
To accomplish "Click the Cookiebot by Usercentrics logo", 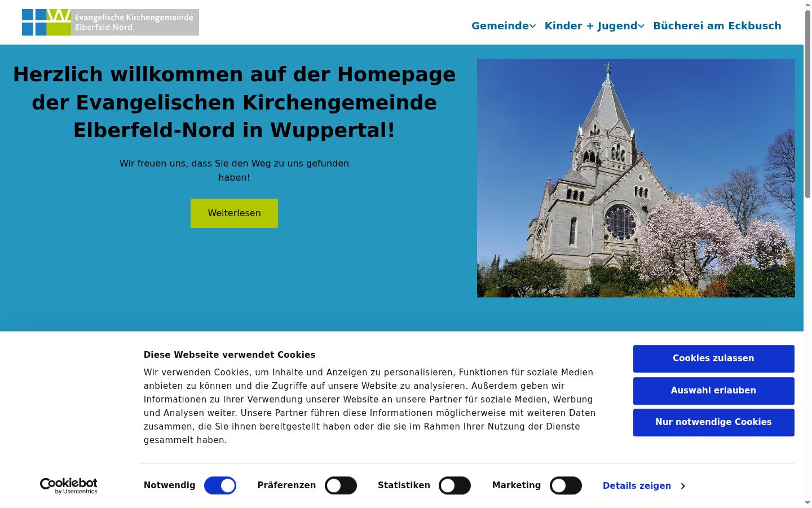I will 68,486.
